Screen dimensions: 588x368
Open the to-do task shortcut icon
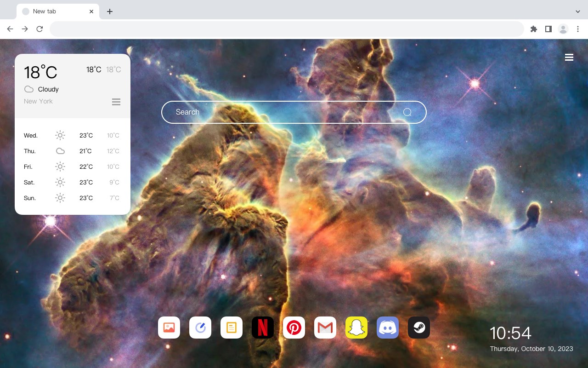coord(200,328)
